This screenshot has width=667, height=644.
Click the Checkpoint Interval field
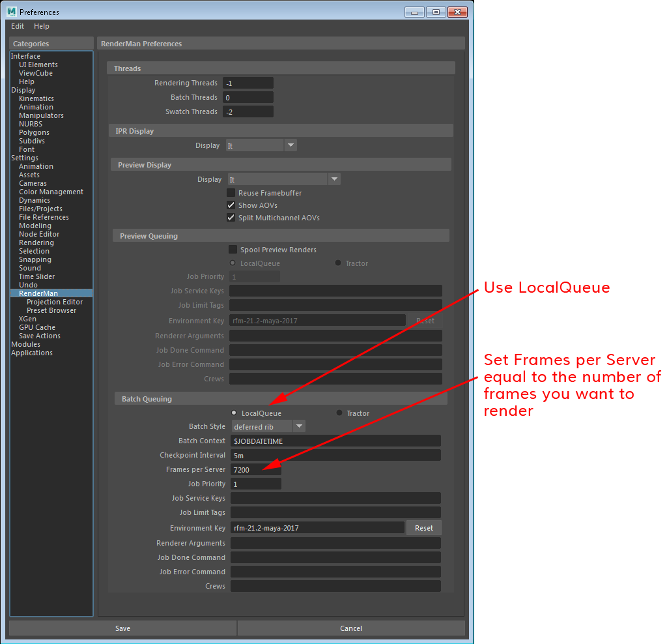pos(335,456)
